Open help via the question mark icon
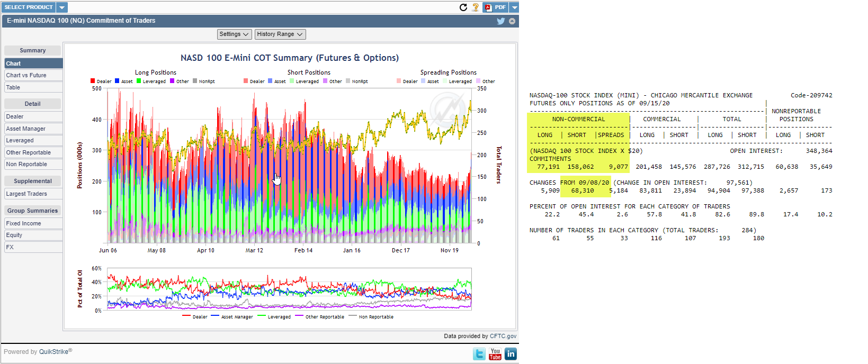 (476, 7)
